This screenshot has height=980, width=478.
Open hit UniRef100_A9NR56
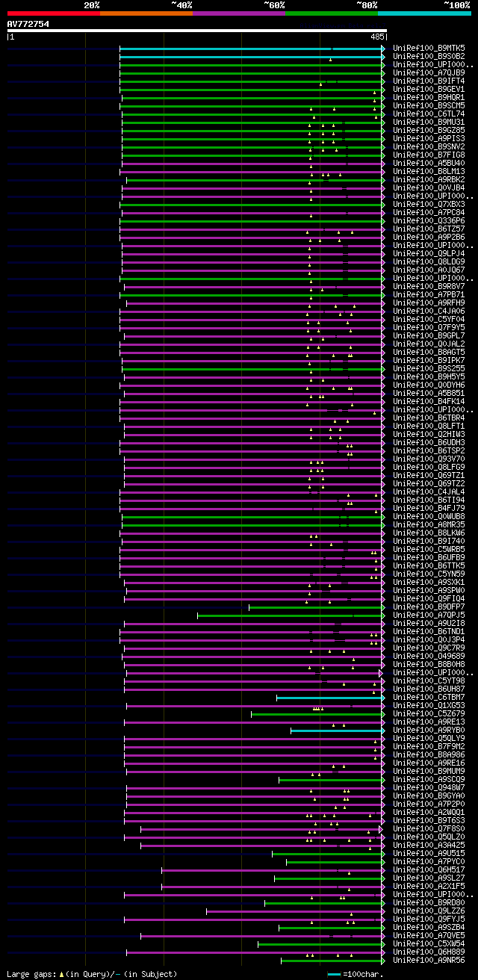429,960
